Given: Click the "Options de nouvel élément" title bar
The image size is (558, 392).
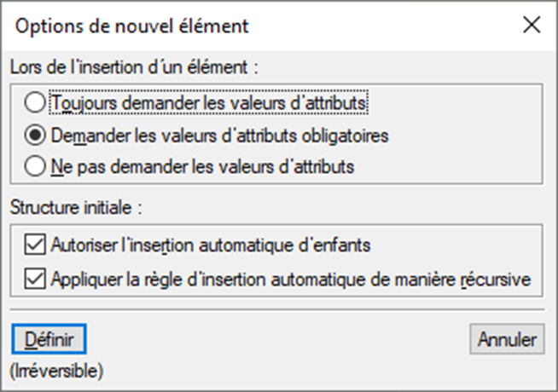Looking at the screenshot, I should [x=256, y=26].
